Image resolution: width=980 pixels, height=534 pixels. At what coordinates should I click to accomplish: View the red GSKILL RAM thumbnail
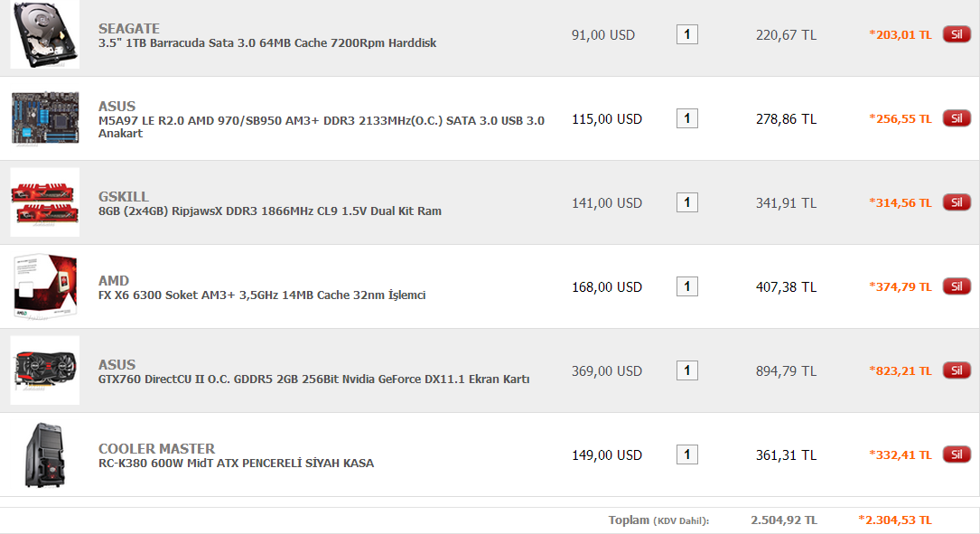(x=45, y=202)
